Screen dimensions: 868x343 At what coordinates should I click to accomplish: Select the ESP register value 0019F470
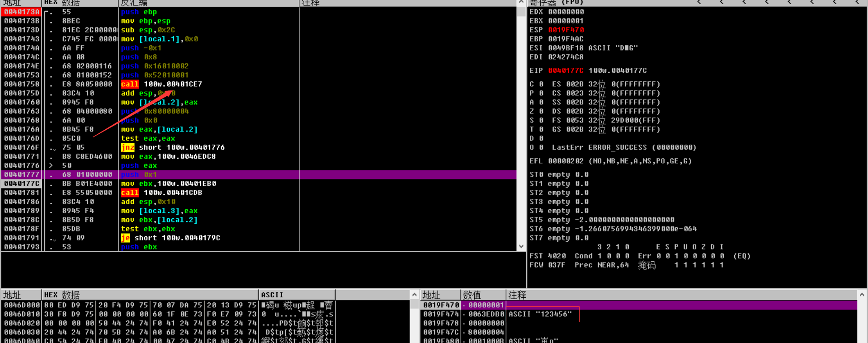(x=566, y=30)
